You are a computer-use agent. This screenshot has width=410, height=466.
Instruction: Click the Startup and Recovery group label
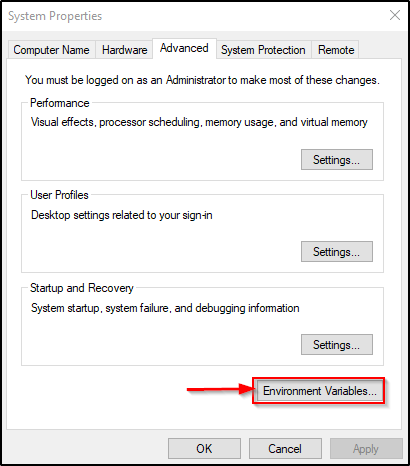click(x=82, y=288)
